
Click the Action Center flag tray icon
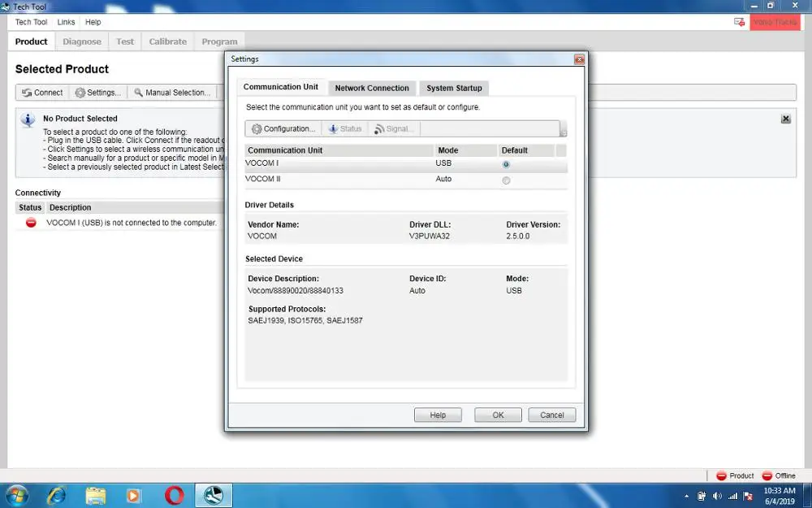tap(748, 496)
